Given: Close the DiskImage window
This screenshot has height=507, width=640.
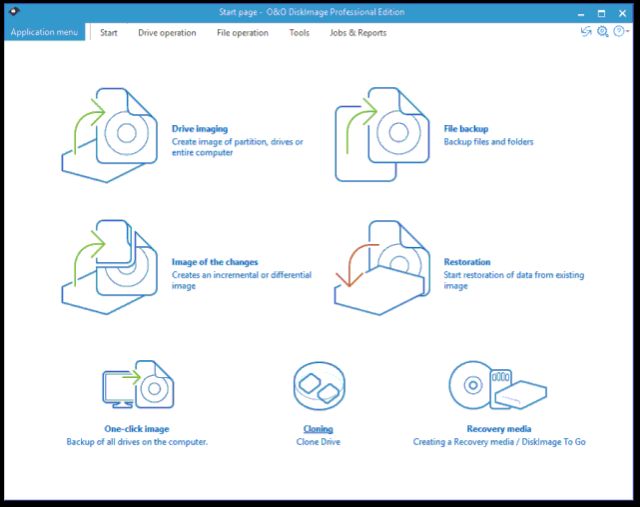Looking at the screenshot, I should [622, 13].
